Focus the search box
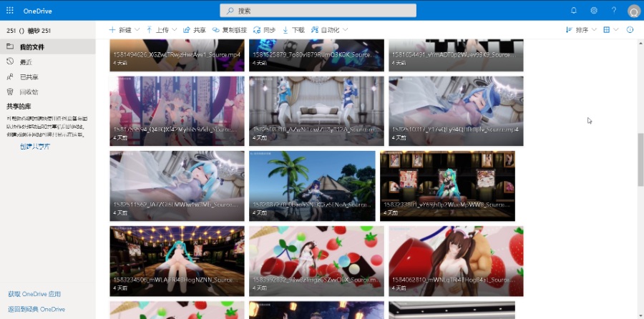The image size is (644, 319). pyautogui.click(x=318, y=11)
